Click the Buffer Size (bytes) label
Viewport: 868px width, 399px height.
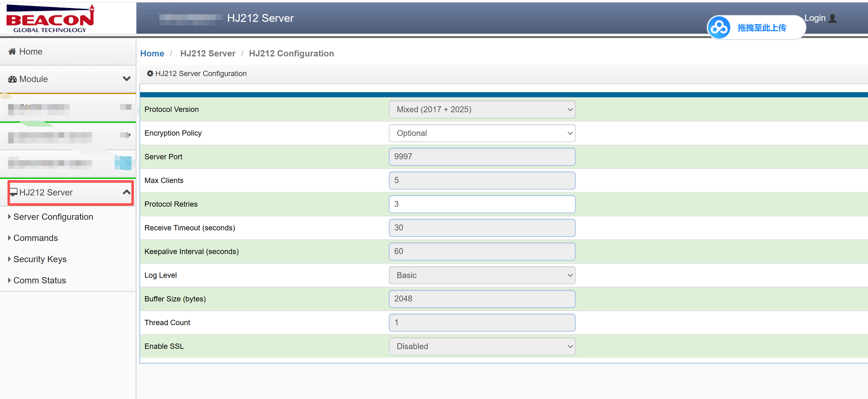[x=175, y=299]
